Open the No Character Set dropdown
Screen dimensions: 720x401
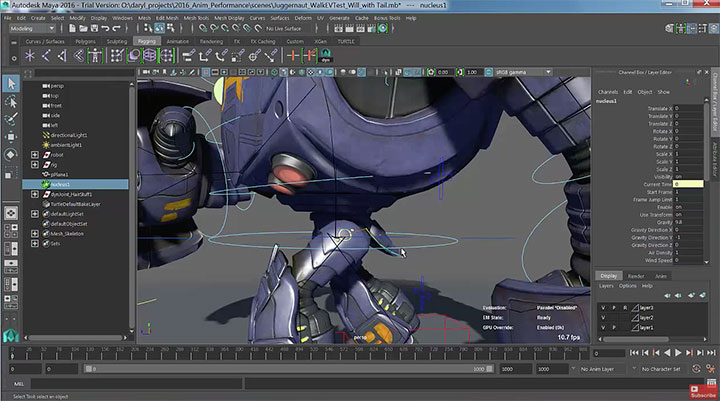pos(661,369)
